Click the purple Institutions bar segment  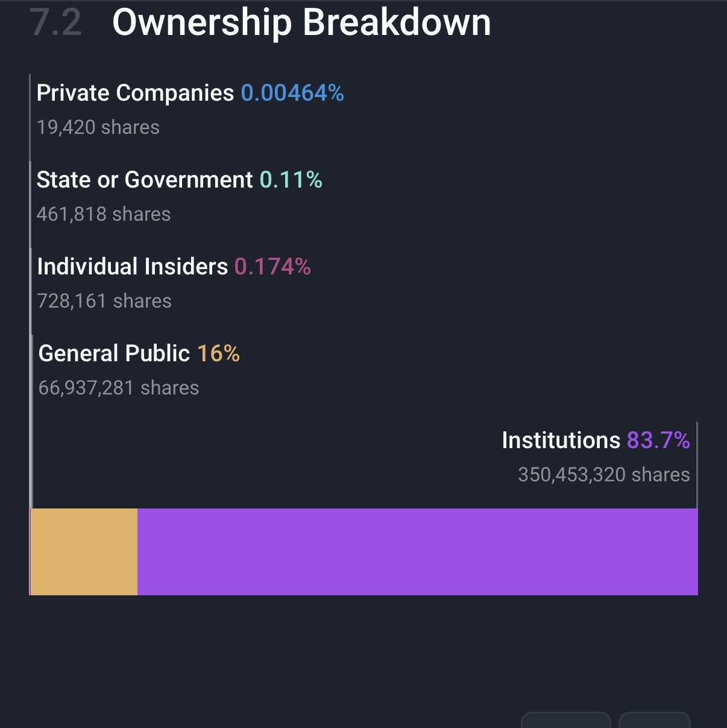417,552
